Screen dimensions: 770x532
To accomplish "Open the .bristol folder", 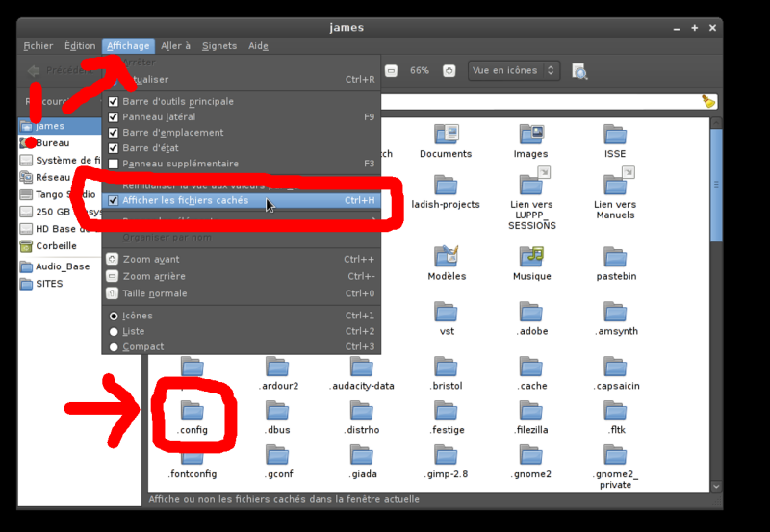I will click(x=446, y=367).
